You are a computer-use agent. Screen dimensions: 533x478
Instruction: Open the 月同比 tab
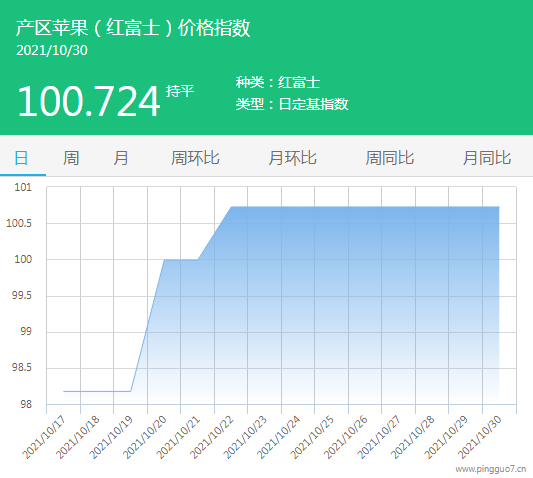[x=487, y=158]
